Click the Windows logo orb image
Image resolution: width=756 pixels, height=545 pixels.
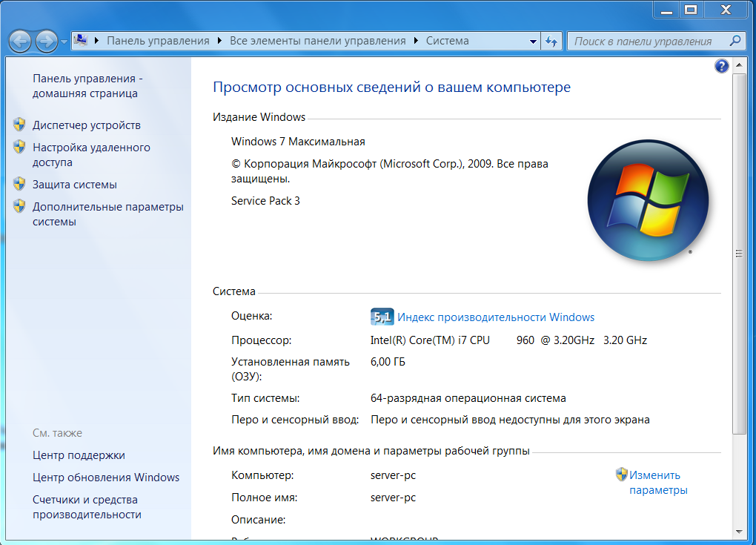point(648,201)
